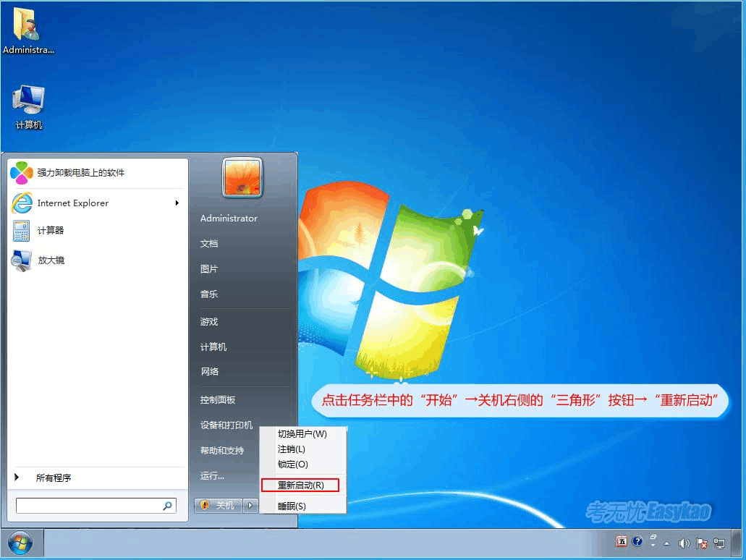Start the 放大镜 magnifier program
Image resolution: width=746 pixels, height=560 pixels.
click(x=98, y=260)
